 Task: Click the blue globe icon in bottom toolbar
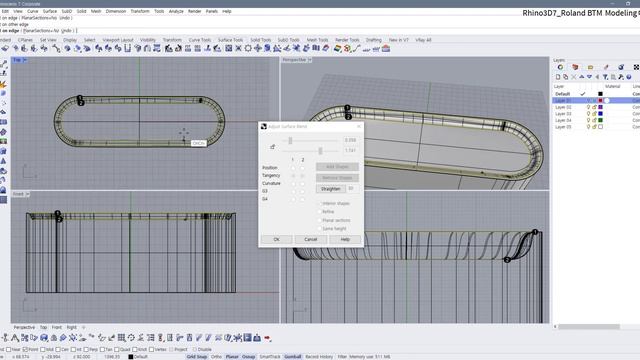44,338
